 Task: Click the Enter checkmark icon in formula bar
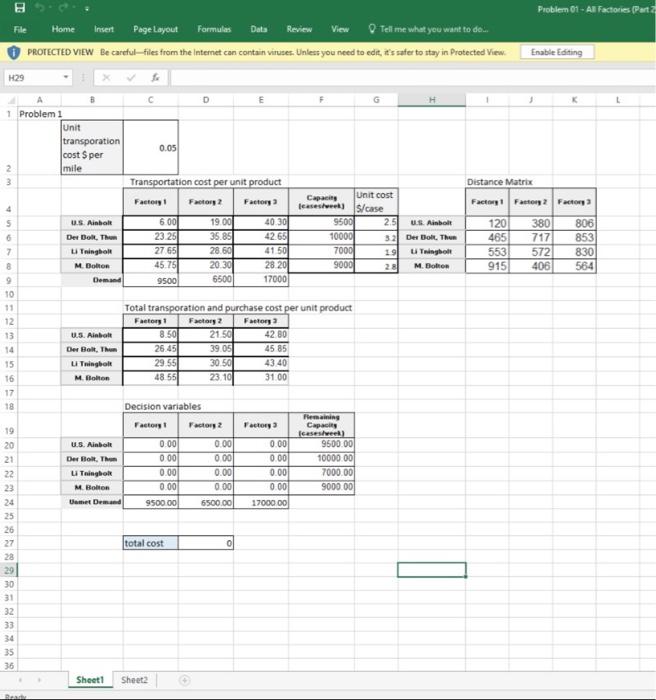point(131,78)
